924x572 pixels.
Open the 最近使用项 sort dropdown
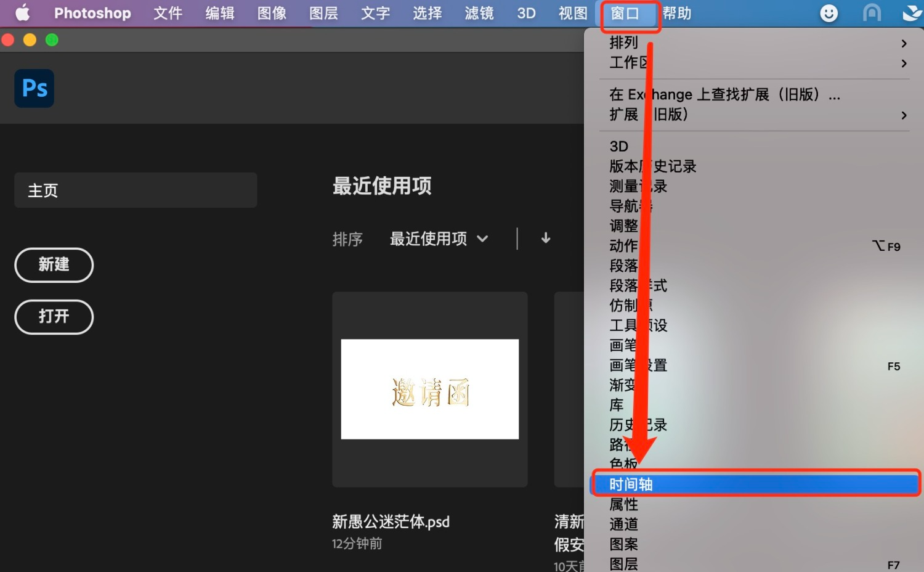[439, 239]
